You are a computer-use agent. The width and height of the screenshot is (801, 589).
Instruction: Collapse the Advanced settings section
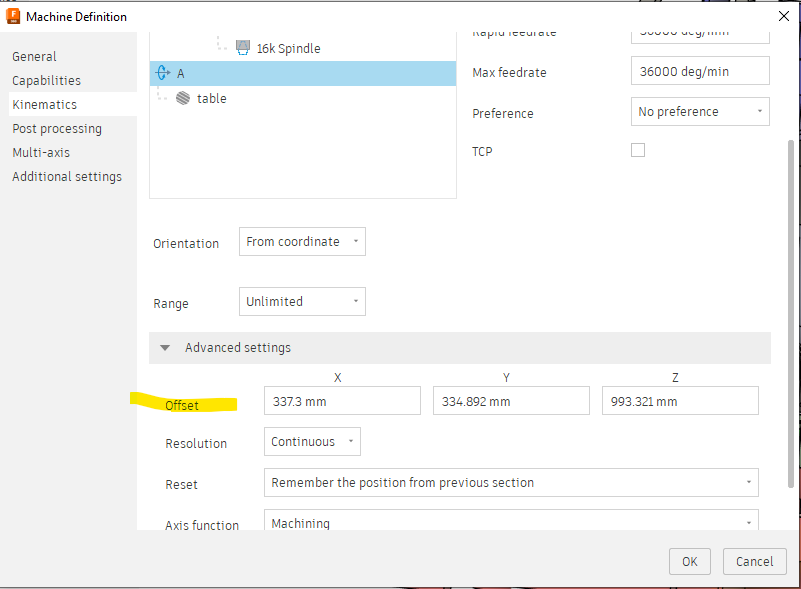tap(165, 348)
